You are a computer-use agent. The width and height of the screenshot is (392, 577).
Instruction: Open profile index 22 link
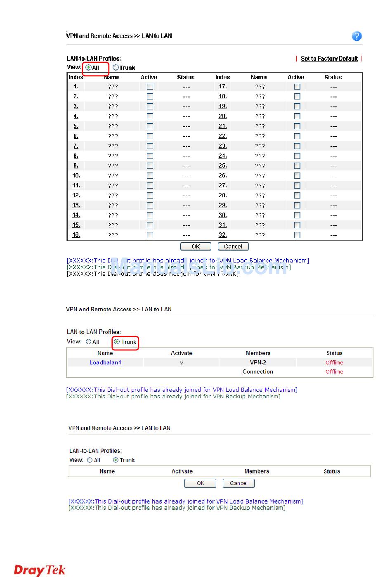tap(223, 136)
